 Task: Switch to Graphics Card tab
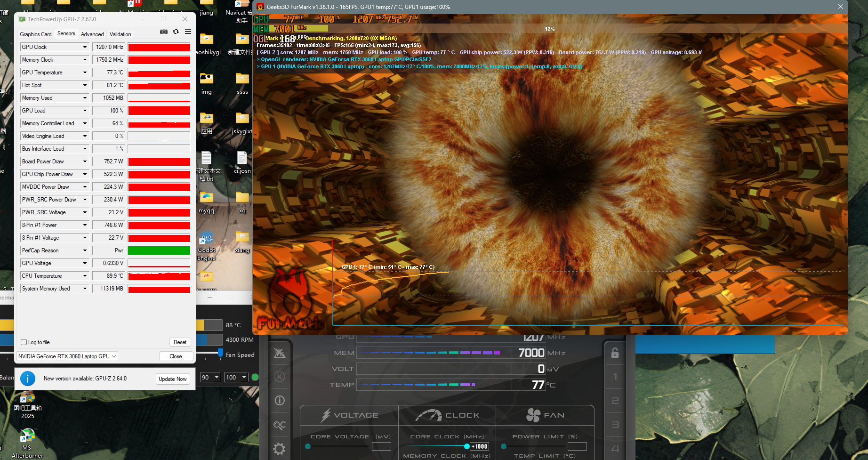[x=36, y=34]
